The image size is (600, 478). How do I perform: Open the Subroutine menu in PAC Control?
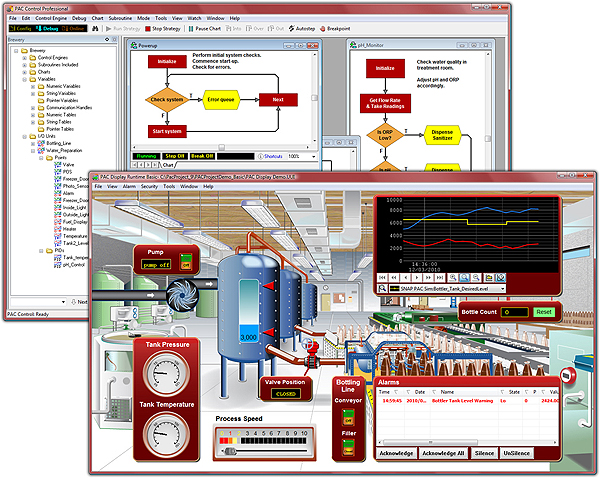pyautogui.click(x=120, y=18)
